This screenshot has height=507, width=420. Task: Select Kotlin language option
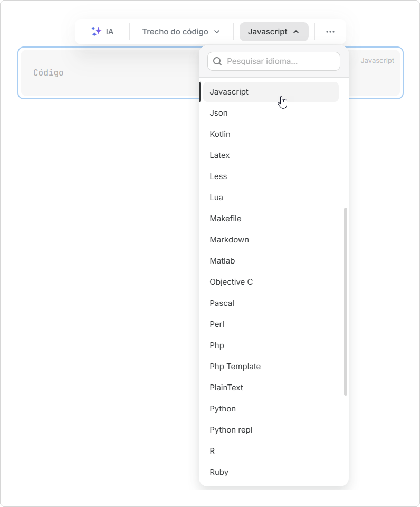click(x=271, y=134)
